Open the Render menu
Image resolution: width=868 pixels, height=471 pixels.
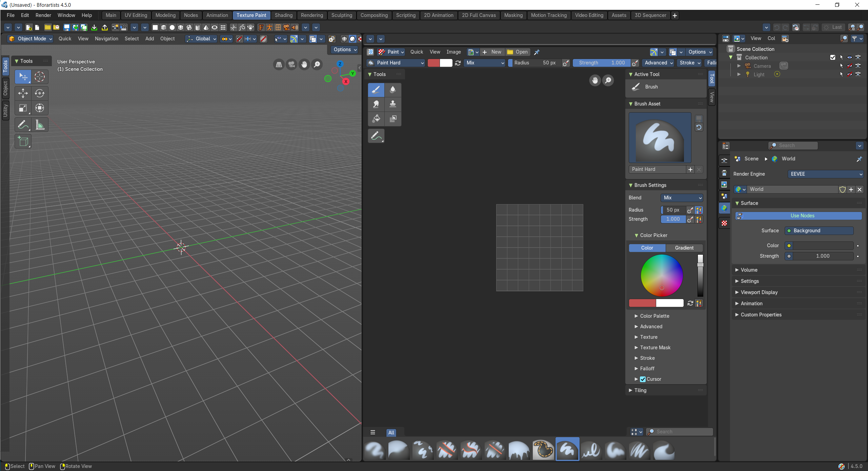tap(43, 15)
